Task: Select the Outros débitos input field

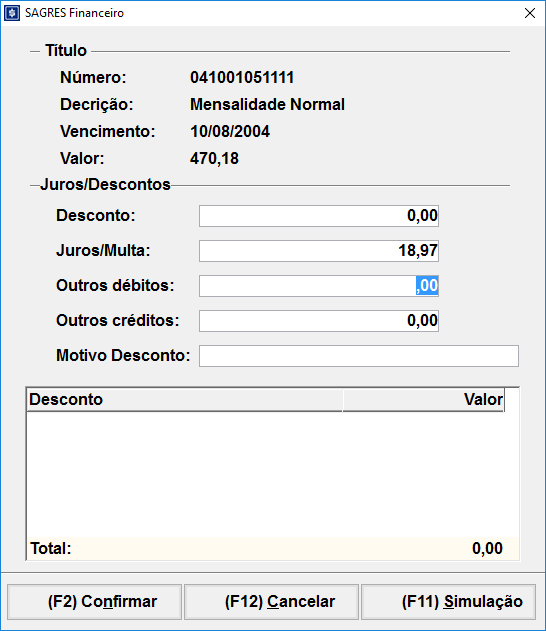Action: [x=319, y=286]
